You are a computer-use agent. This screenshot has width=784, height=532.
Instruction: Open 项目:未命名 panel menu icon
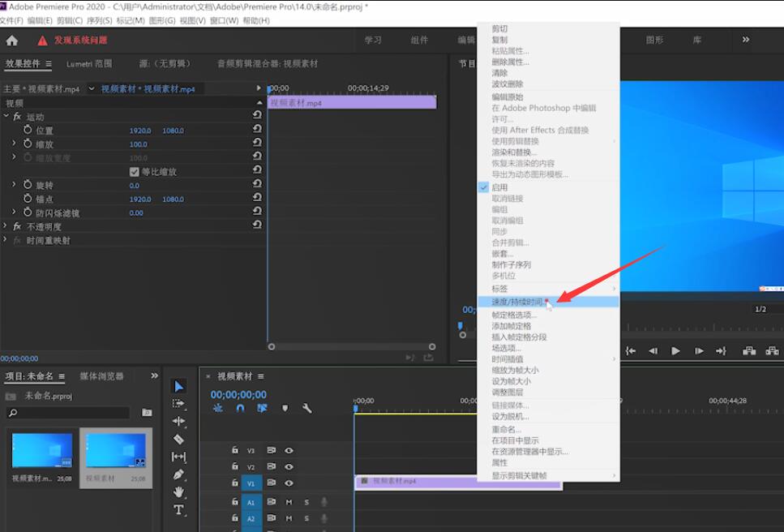click(x=62, y=376)
